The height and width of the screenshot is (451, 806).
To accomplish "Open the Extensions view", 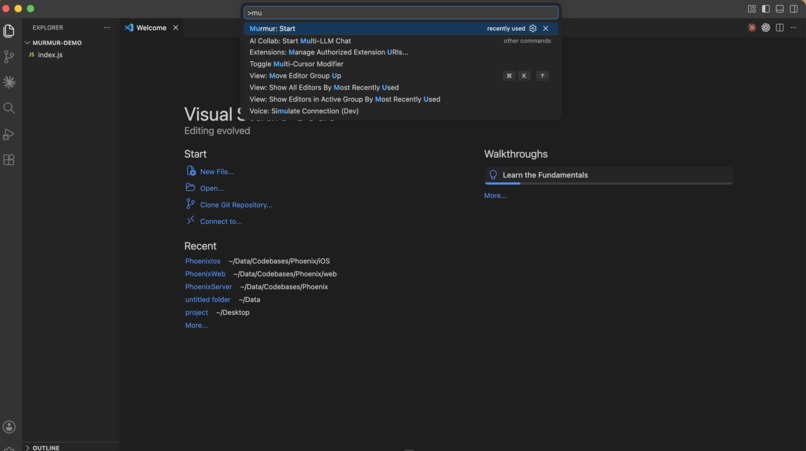I will click(x=9, y=160).
